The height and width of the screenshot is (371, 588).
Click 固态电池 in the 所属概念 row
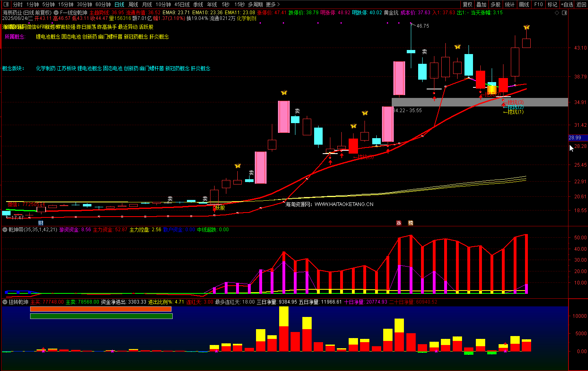point(71,37)
